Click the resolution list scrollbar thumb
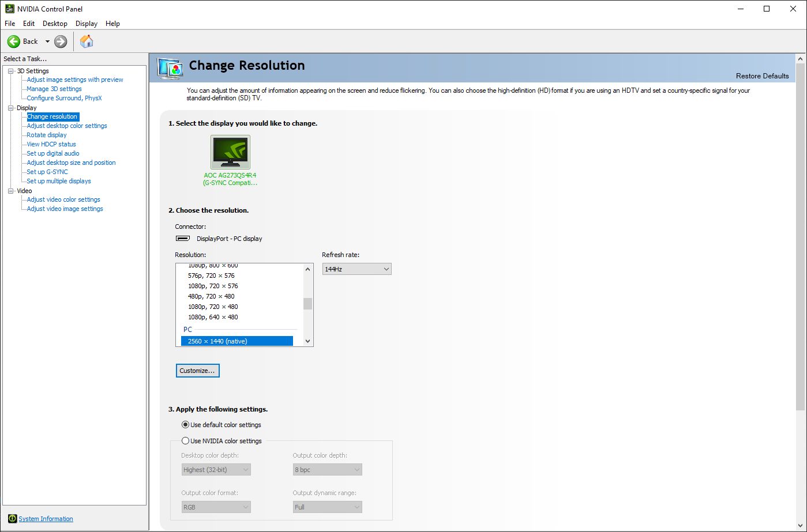This screenshot has width=807, height=532. click(x=307, y=304)
